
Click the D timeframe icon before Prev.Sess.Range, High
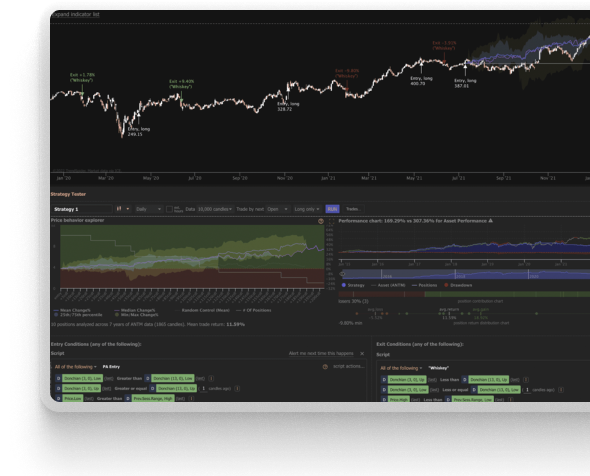tap(128, 398)
